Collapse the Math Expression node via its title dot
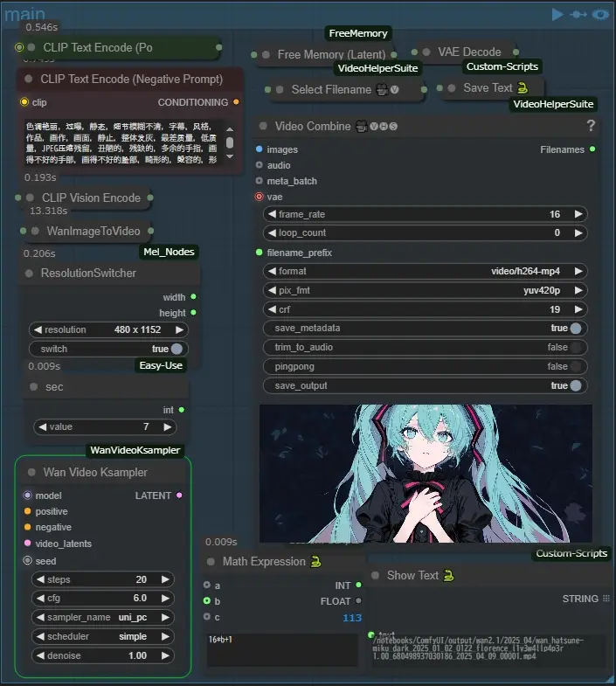616x686 pixels. click(211, 561)
